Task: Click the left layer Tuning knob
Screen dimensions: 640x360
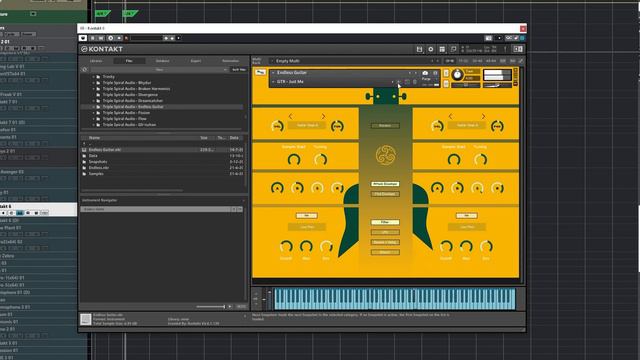Action: click(320, 160)
